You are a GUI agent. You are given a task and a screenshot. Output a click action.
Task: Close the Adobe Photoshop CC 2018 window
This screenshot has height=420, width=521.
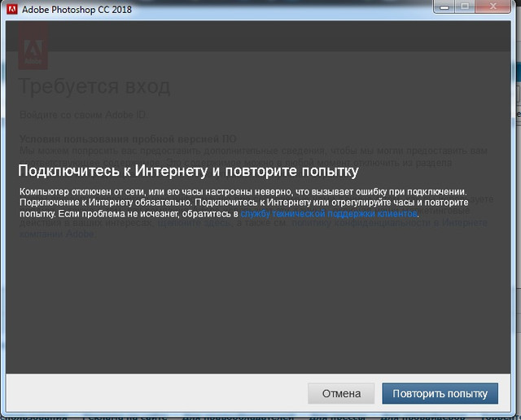(x=493, y=7)
